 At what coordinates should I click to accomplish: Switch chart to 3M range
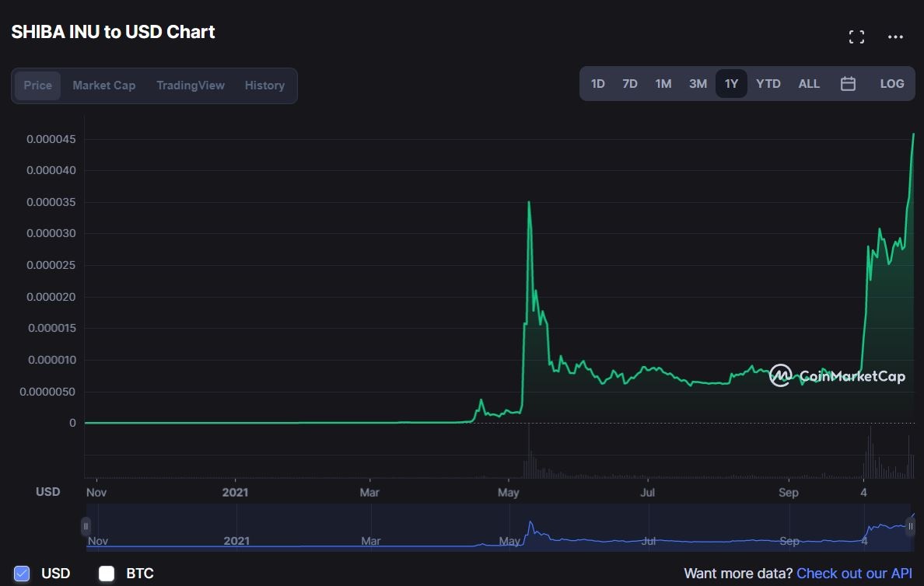(x=697, y=84)
